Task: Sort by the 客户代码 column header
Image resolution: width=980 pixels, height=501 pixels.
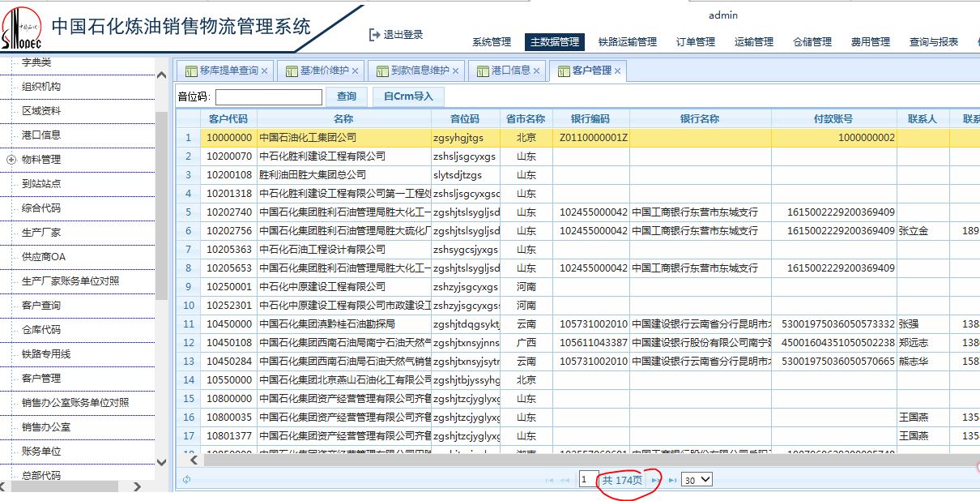Action: [228, 119]
